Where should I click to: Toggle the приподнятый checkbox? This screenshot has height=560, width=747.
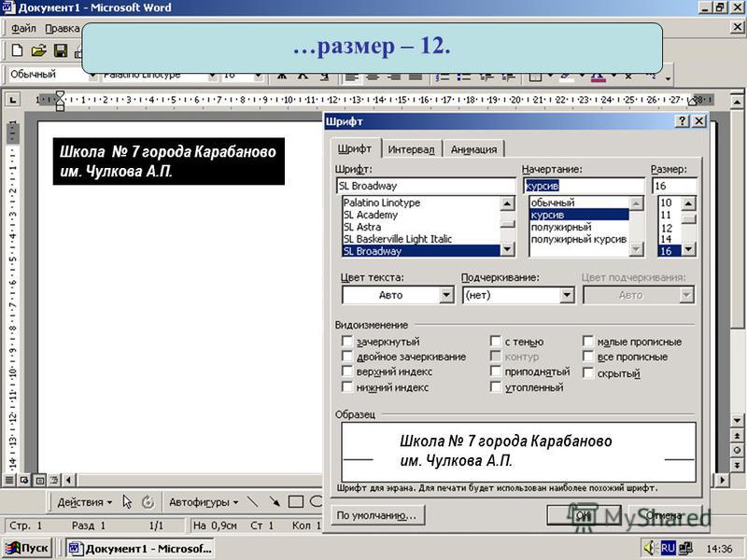coord(496,371)
